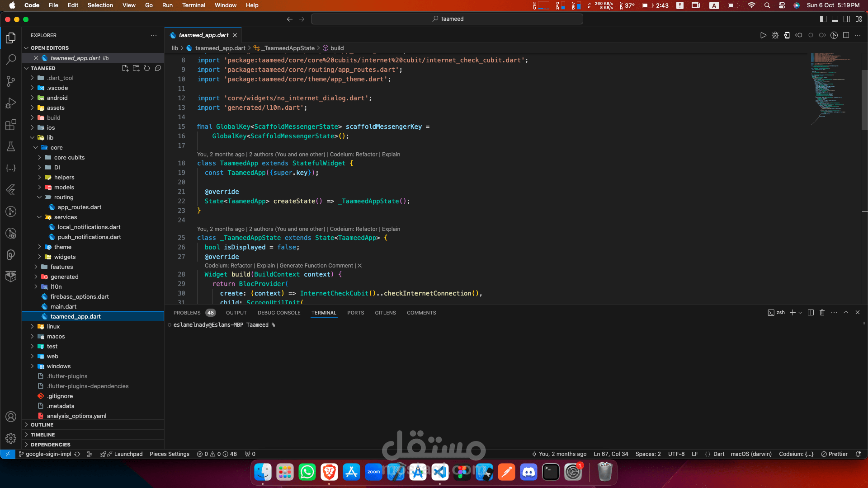Kill terminal using the trash icon
The width and height of the screenshot is (868, 488).
pos(822,313)
